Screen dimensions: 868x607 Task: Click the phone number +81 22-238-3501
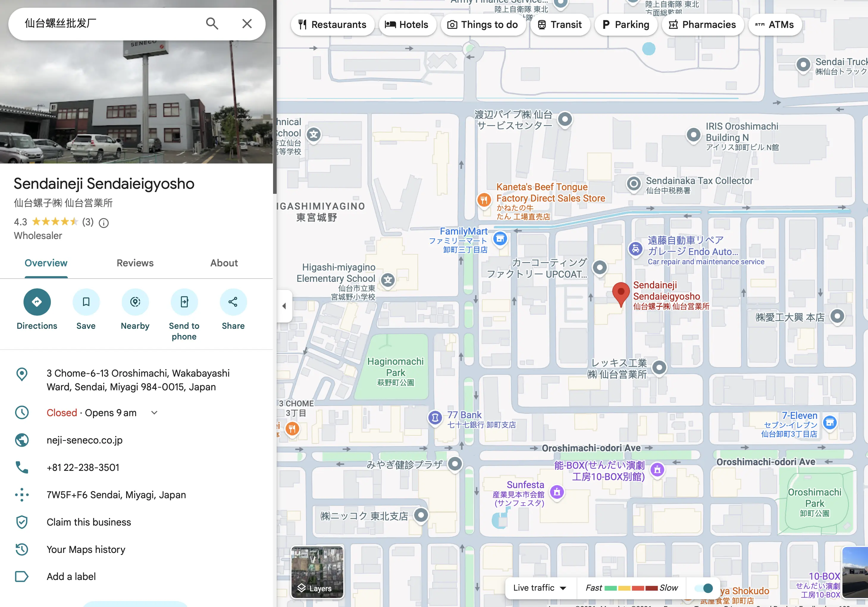83,468
